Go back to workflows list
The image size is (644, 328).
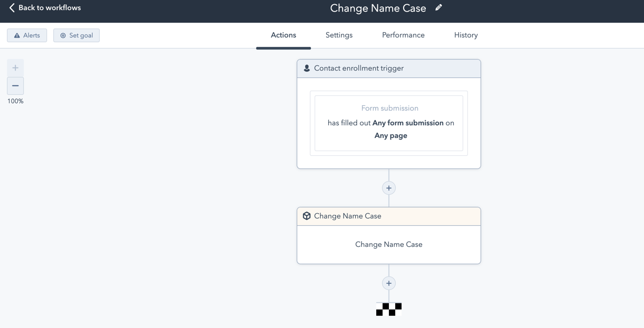click(50, 8)
